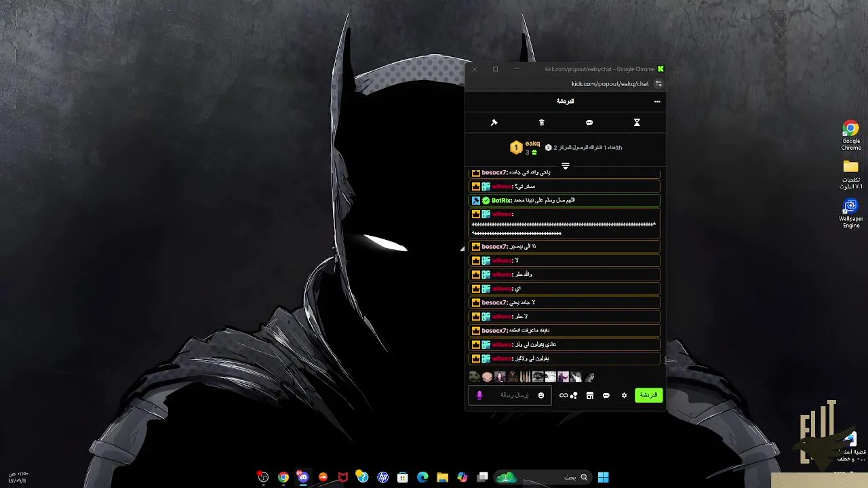Click the kick.com/popout/eakq/chat address text

click(610, 84)
